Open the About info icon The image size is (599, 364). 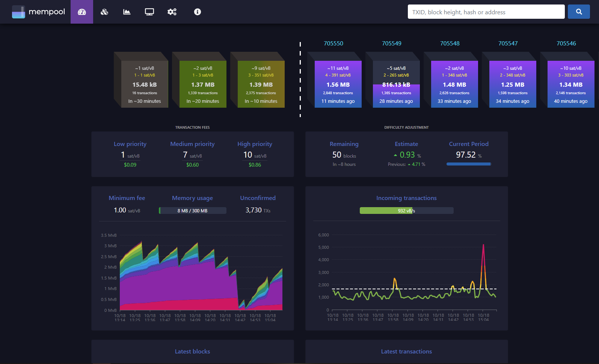[x=198, y=12]
